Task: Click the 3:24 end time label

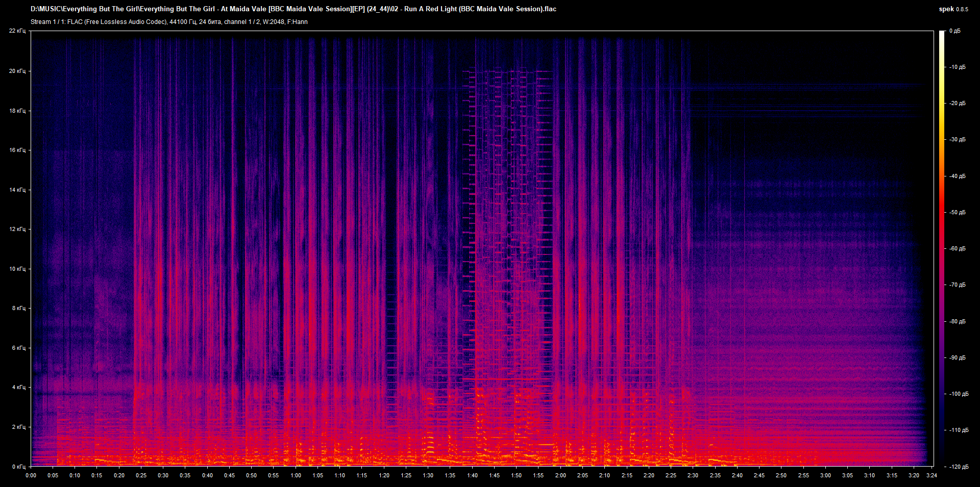Action: [x=932, y=475]
